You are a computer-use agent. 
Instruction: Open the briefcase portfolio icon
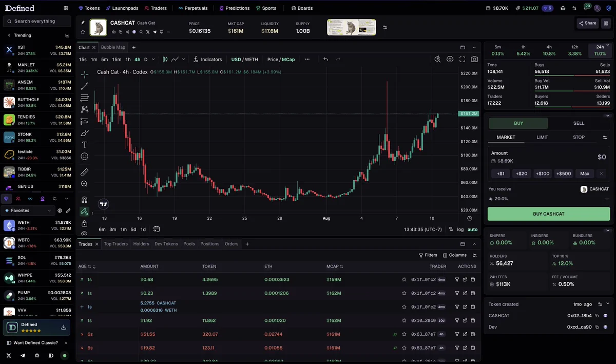[563, 8]
